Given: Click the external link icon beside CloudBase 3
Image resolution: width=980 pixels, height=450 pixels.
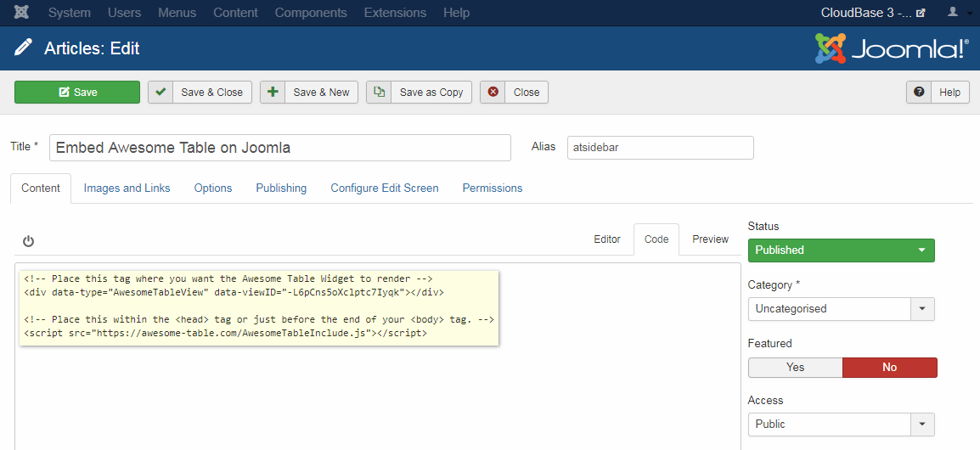Looking at the screenshot, I should 920,13.
